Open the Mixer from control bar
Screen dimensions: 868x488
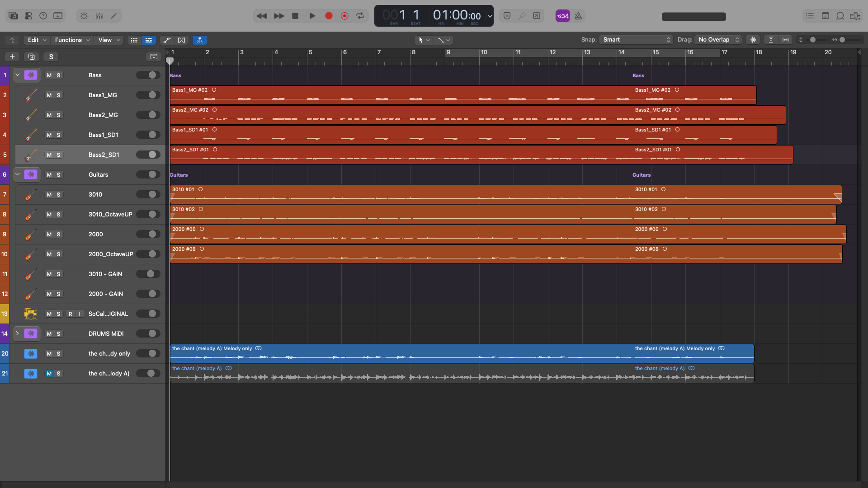tap(99, 16)
